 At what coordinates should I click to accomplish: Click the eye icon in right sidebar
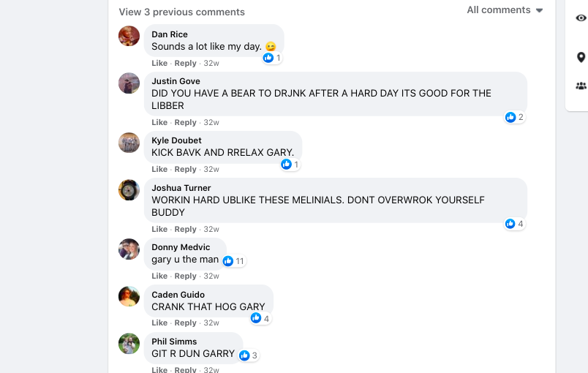[x=581, y=19]
